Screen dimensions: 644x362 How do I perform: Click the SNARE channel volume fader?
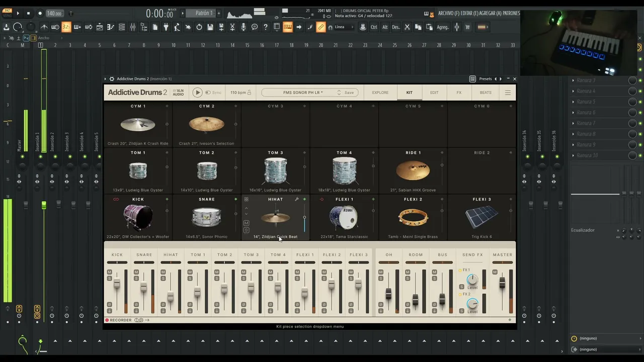coord(144,287)
